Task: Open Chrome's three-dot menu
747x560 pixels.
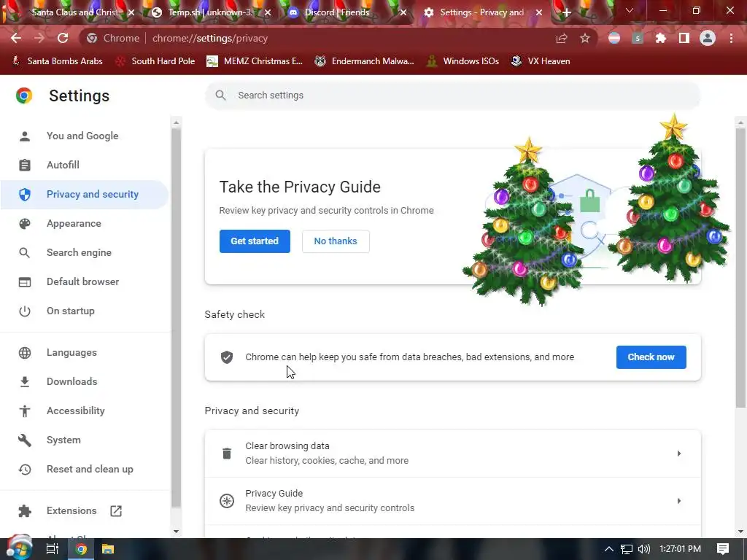Action: (x=731, y=38)
